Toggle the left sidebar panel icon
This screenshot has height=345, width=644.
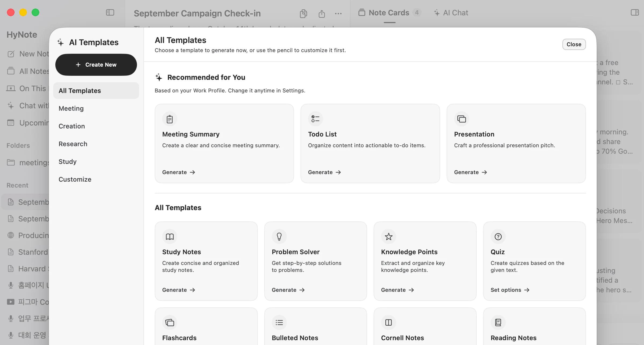pos(110,13)
